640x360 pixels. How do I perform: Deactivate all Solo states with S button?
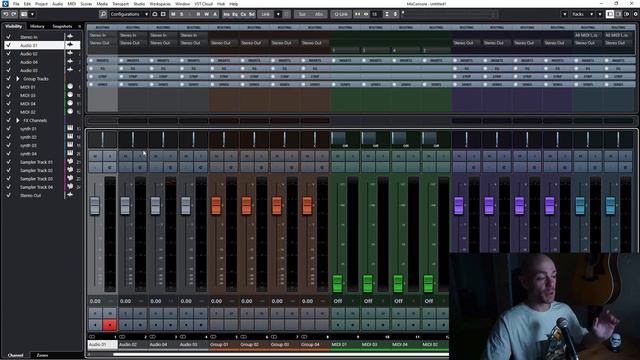[182, 14]
